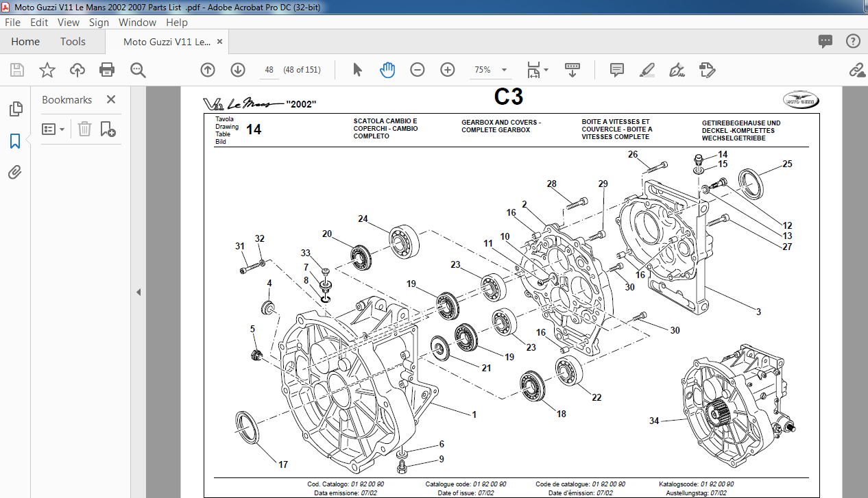Add a sticky note comment

point(617,70)
